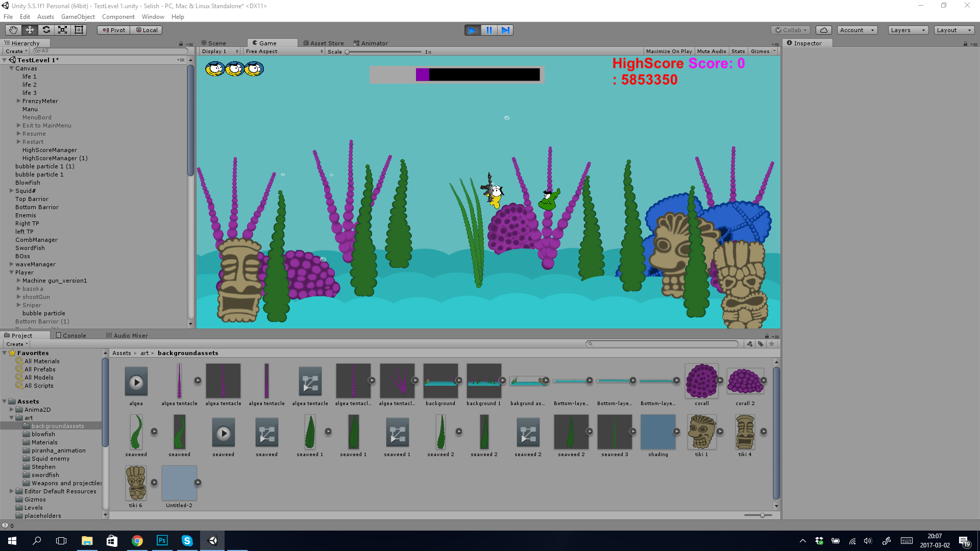Expand the waveManager hierarchy item
Image resolution: width=980 pixels, height=551 pixels.
coord(12,264)
